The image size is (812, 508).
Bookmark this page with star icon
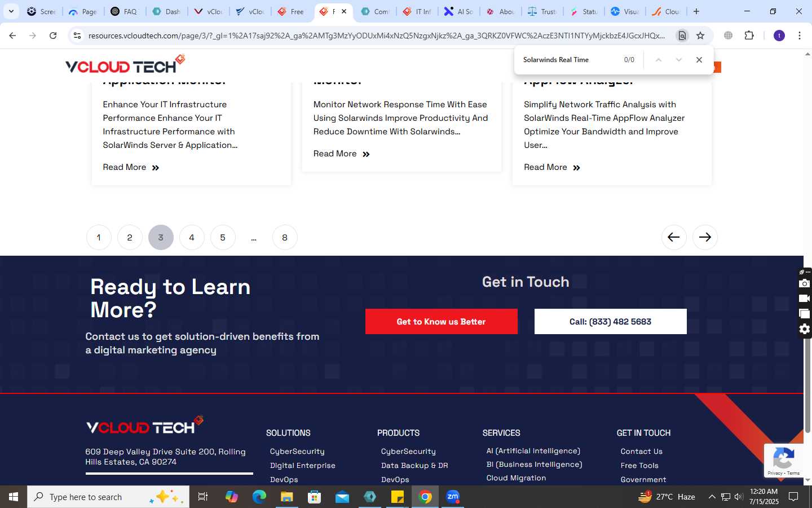pos(700,36)
